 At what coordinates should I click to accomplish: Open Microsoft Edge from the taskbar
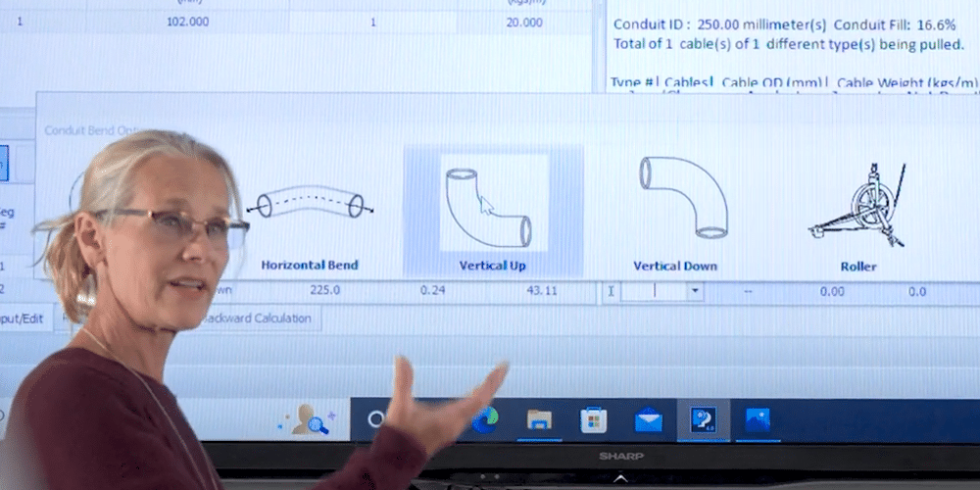click(x=484, y=419)
